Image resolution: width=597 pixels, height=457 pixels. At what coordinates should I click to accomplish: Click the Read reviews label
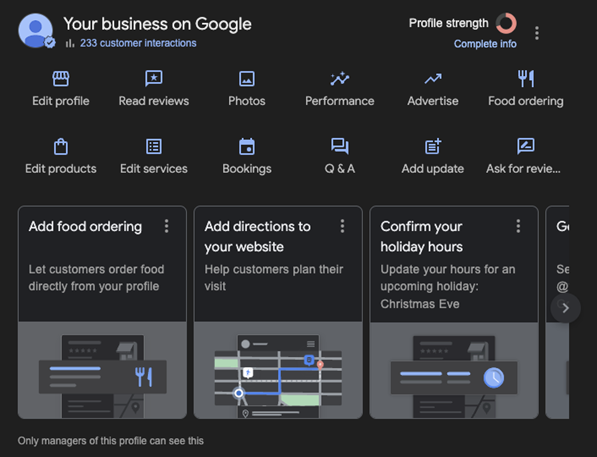coord(154,101)
